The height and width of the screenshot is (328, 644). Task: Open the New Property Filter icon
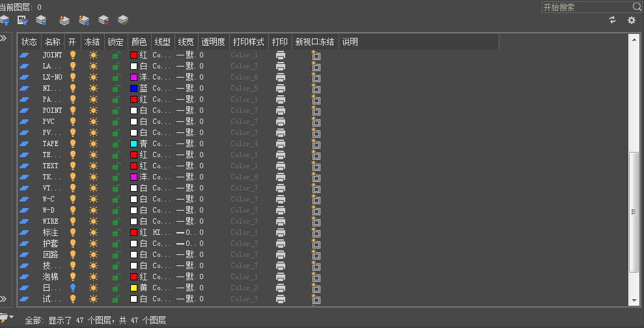[5, 20]
